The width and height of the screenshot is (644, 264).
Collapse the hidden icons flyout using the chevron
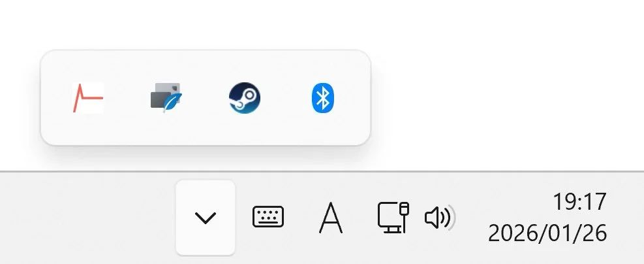(x=206, y=218)
